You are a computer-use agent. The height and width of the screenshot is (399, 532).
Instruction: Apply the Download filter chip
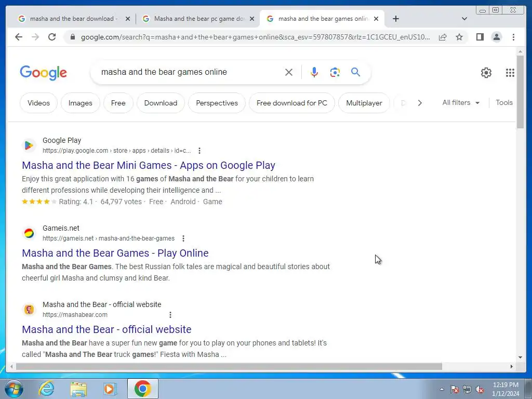coord(161,103)
